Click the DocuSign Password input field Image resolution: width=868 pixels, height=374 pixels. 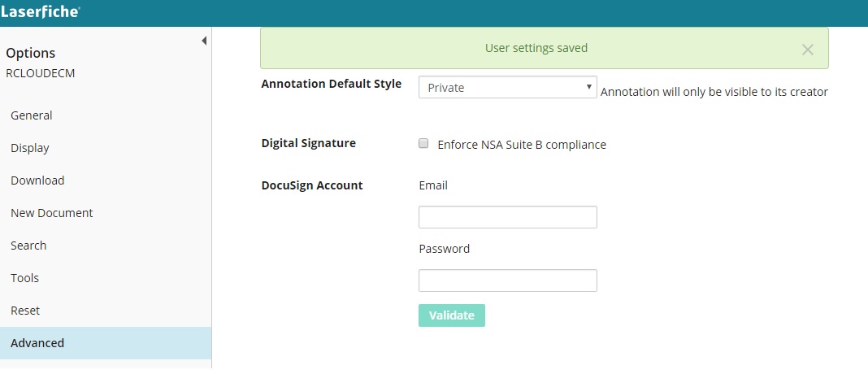[507, 280]
